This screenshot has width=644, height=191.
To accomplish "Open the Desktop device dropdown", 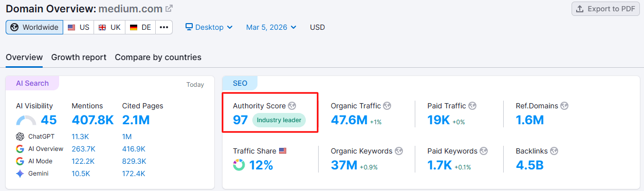I will pyautogui.click(x=209, y=27).
